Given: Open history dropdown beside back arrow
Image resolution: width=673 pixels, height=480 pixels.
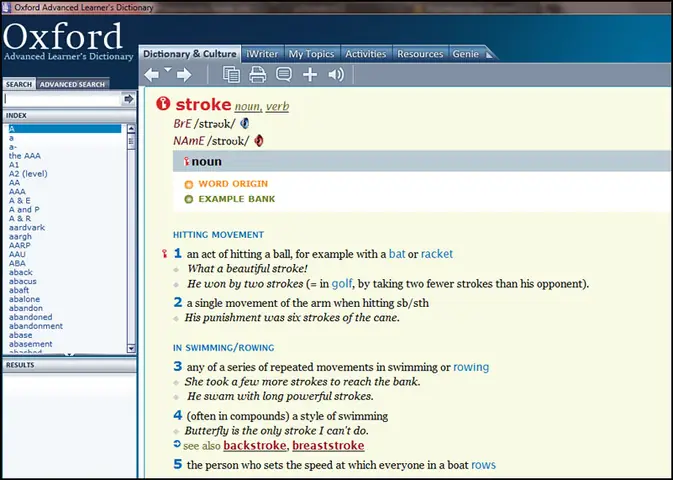Looking at the screenshot, I should (x=167, y=70).
